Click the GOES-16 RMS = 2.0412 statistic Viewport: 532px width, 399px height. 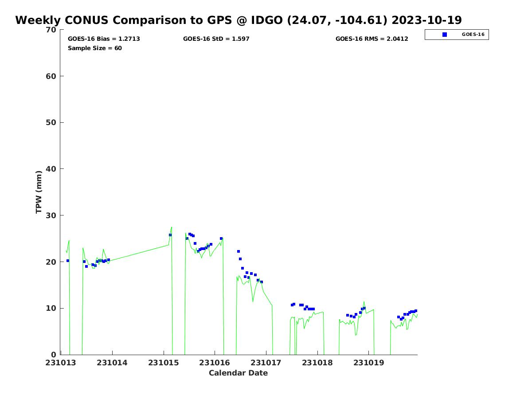click(x=372, y=39)
